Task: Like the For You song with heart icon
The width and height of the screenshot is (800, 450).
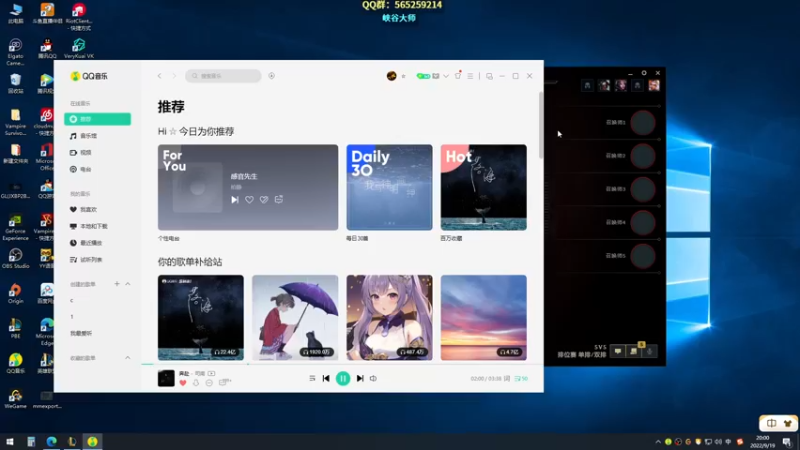Action: pos(249,200)
